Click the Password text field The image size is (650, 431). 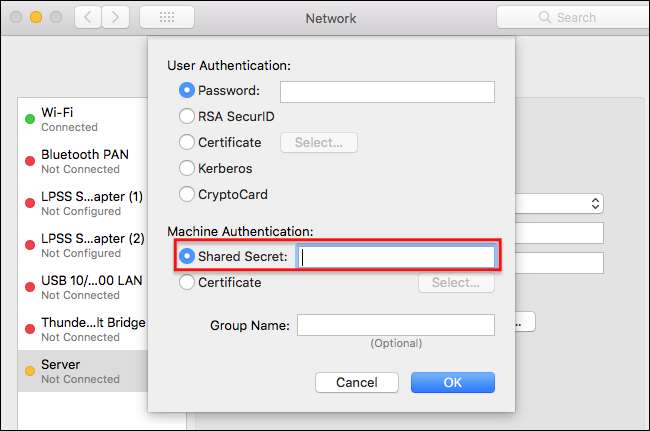pos(387,92)
